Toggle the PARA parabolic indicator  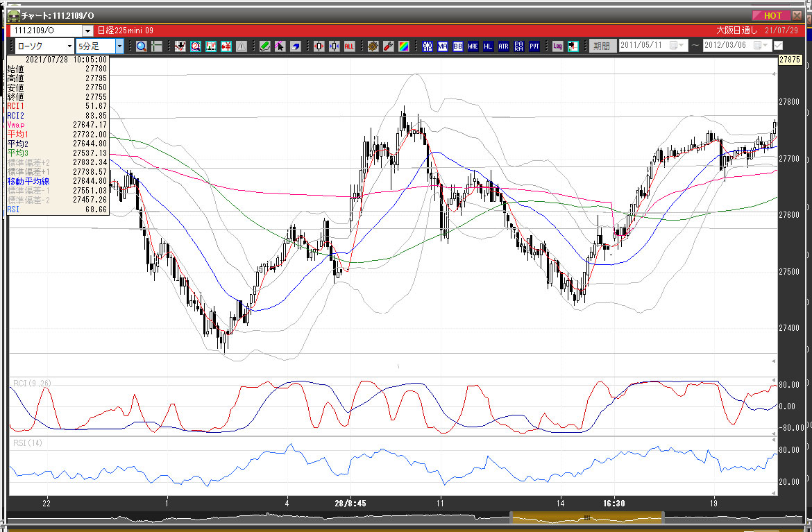click(519, 46)
